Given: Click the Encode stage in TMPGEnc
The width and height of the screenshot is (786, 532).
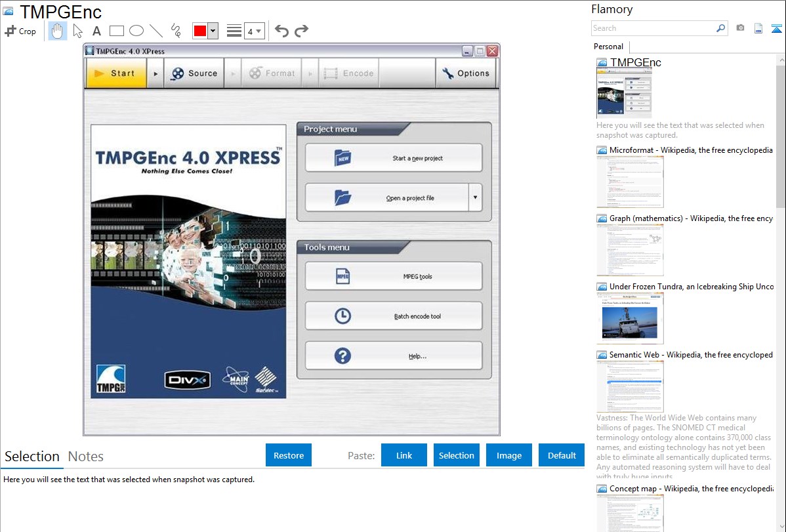Looking at the screenshot, I should (348, 73).
